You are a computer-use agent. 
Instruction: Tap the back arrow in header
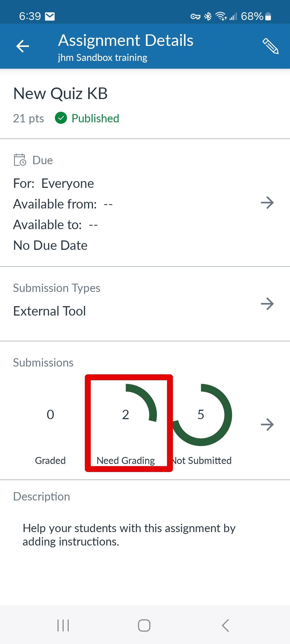[23, 46]
